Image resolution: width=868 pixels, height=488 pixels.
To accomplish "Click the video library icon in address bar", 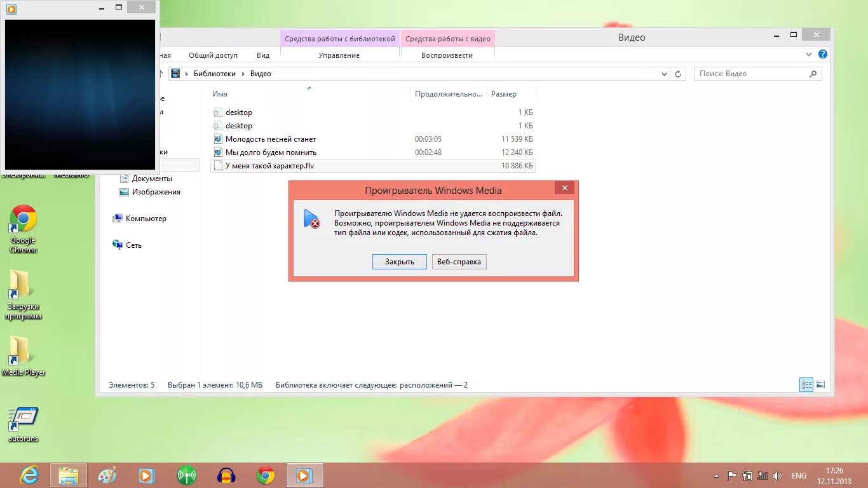I will [x=175, y=74].
